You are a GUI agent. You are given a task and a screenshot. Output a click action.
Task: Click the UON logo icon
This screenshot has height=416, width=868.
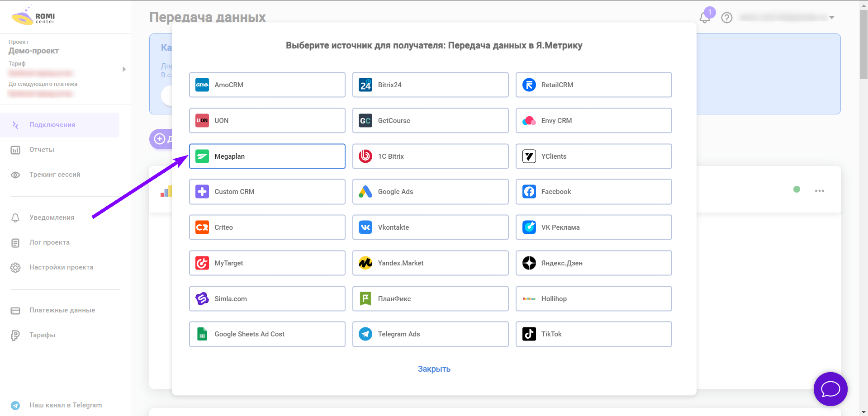(x=202, y=120)
